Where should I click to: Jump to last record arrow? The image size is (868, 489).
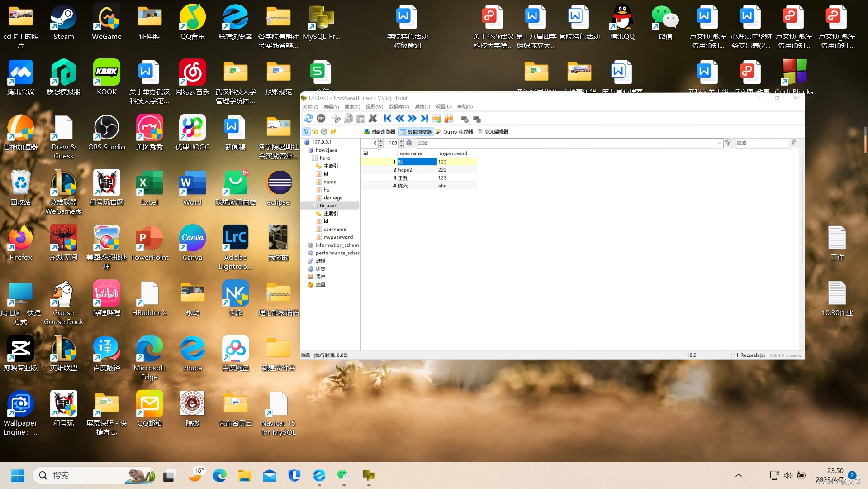coord(424,119)
